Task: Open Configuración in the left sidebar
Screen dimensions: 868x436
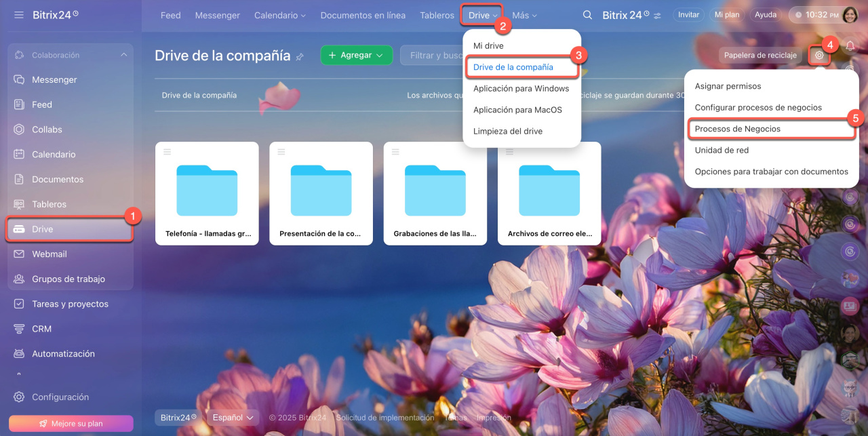Action: (60, 397)
